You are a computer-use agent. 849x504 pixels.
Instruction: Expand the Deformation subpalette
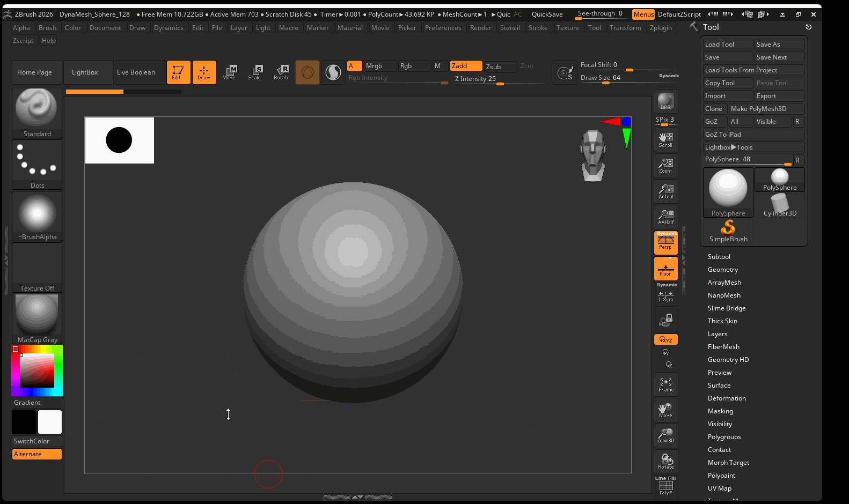pos(727,398)
